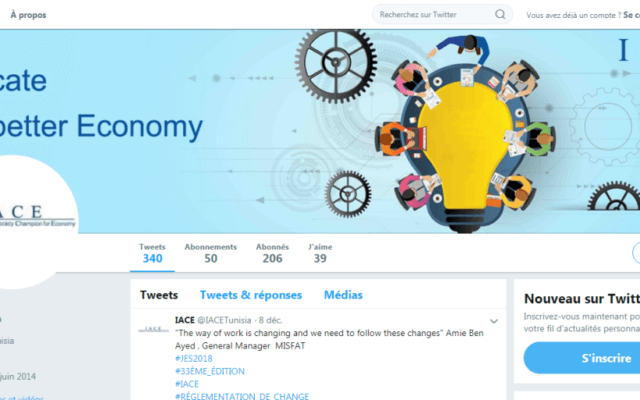Open the #IACE hashtag link
Screen dimensions: 640x400
pos(187,384)
